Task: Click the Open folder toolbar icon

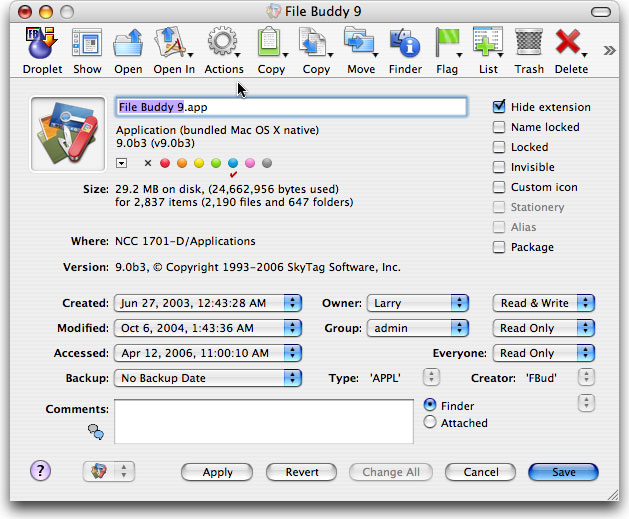Action: click(128, 43)
